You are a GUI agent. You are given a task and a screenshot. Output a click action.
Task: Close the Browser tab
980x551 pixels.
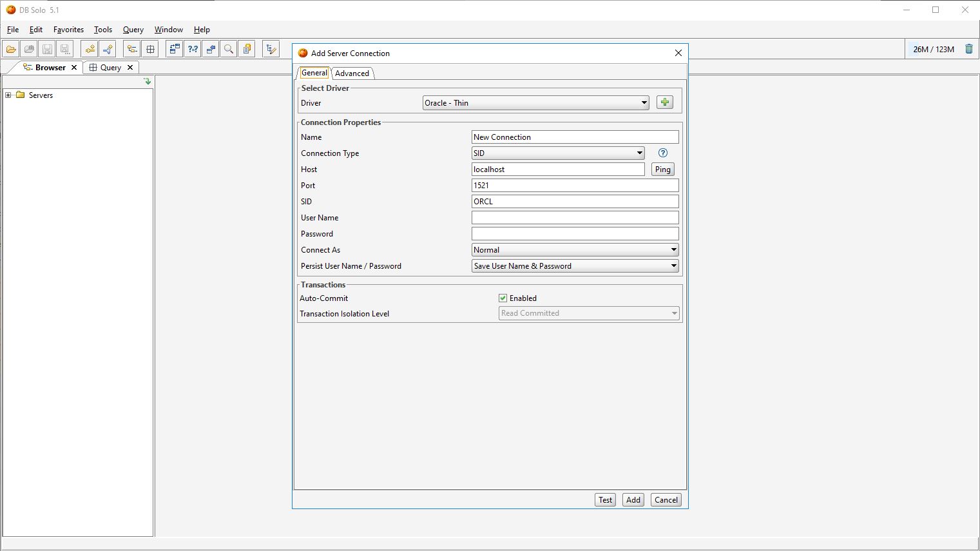coord(74,67)
